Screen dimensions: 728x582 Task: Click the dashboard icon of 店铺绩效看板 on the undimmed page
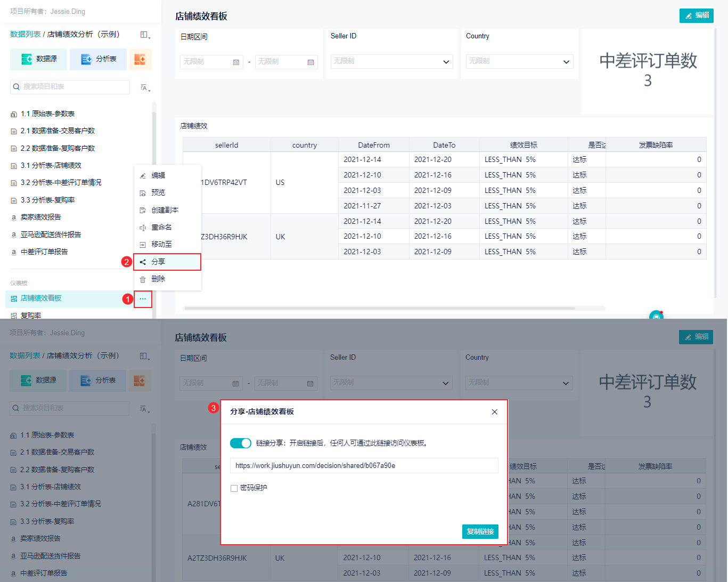(14, 298)
